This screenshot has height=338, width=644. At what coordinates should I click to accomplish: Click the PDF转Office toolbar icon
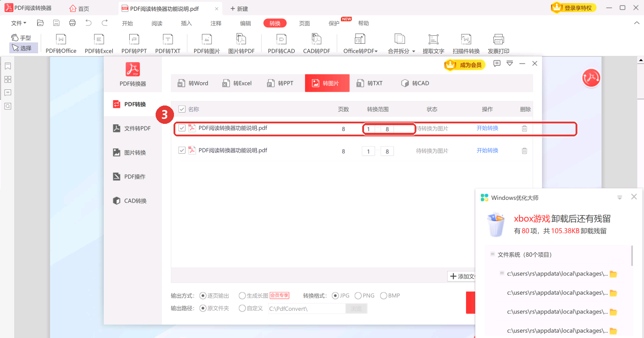tap(61, 44)
